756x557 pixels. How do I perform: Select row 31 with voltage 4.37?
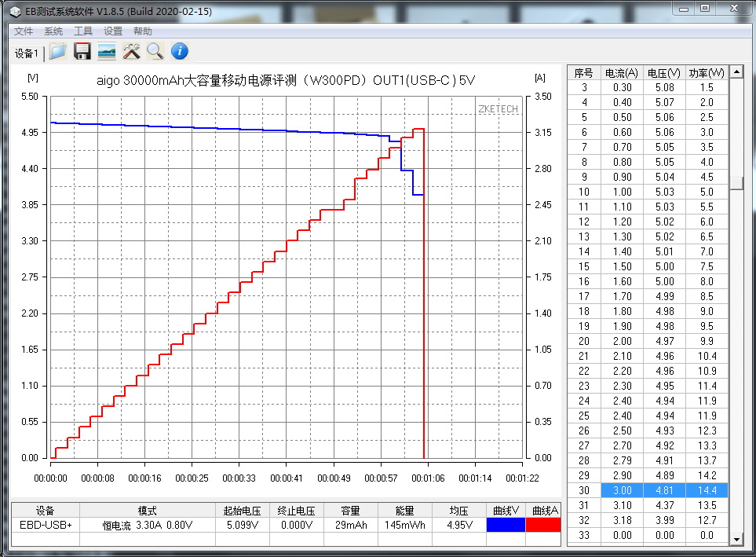(648, 505)
